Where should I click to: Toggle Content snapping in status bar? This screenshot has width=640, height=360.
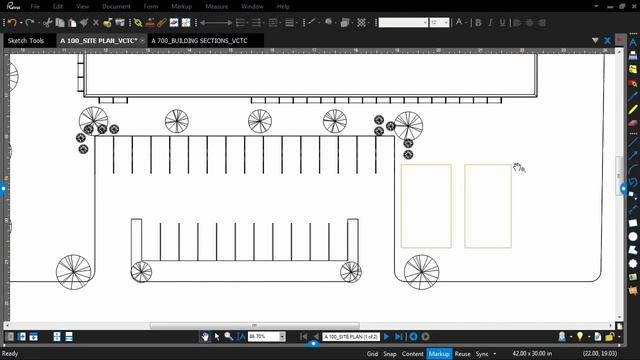412,354
